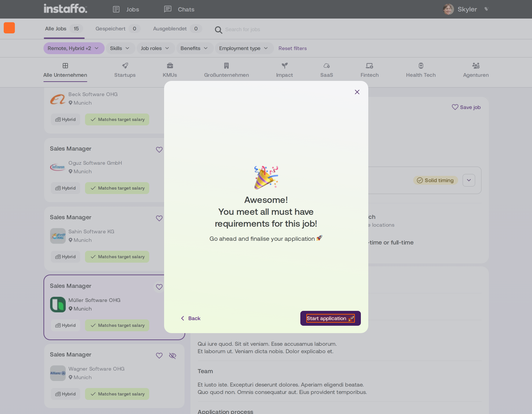The width and height of the screenshot is (532, 414).
Task: Open Chats in the top navigation
Action: (x=179, y=9)
